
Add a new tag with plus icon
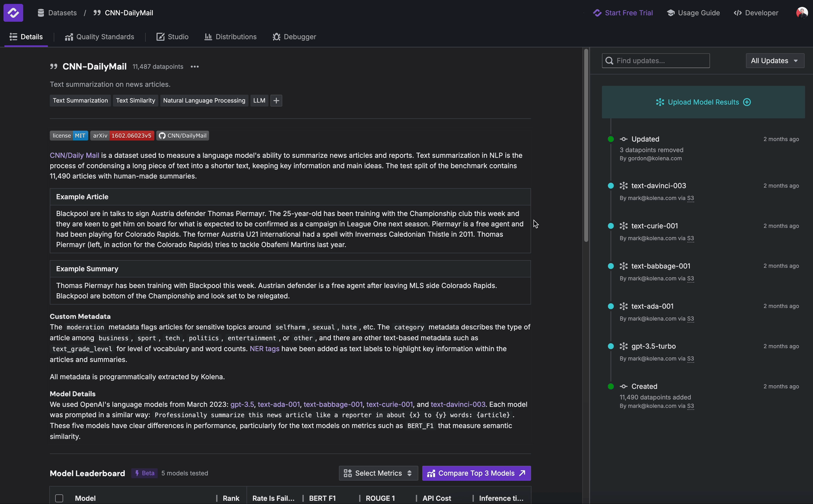coord(276,101)
